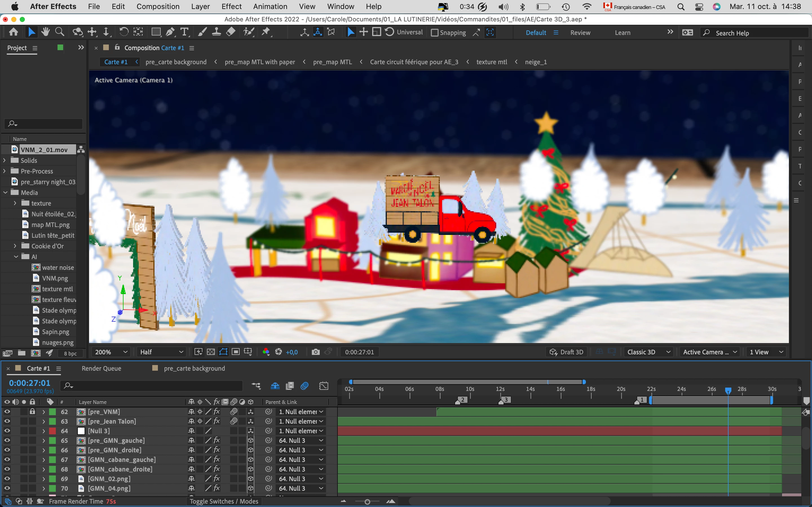812x507 pixels.
Task: Toggle Draft 3D mode
Action: pos(566,352)
